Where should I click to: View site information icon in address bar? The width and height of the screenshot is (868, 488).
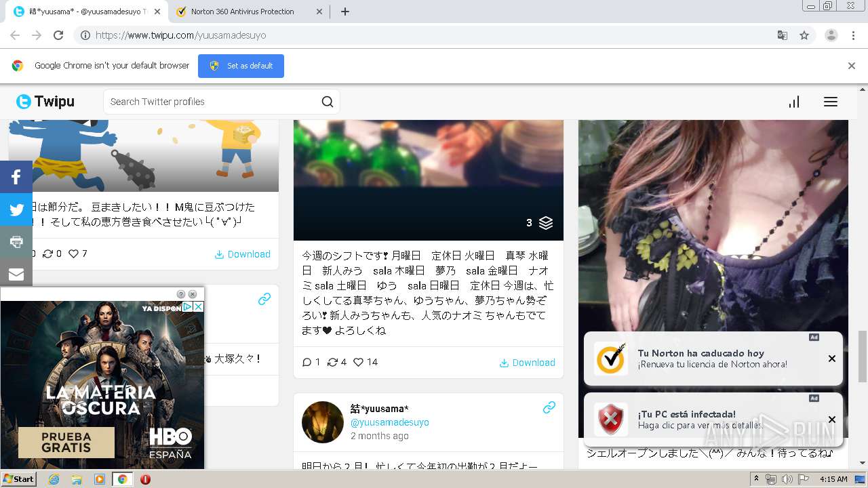click(85, 35)
